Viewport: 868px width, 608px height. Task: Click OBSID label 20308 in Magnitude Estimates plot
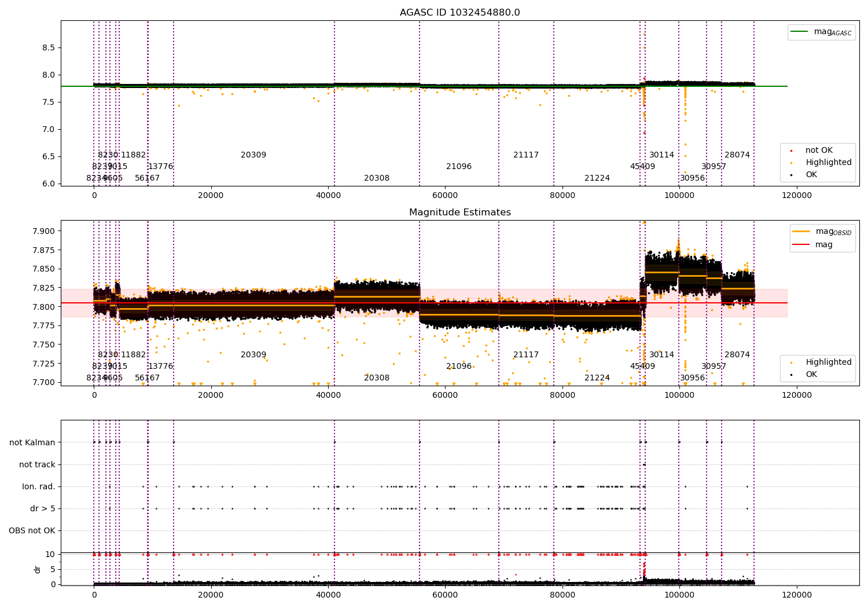[377, 378]
